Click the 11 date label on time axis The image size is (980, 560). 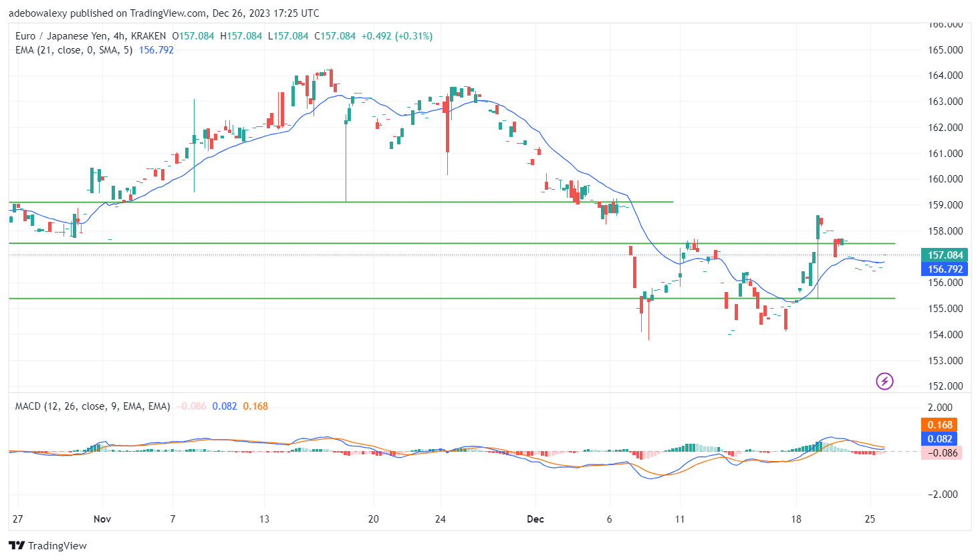pos(680,519)
